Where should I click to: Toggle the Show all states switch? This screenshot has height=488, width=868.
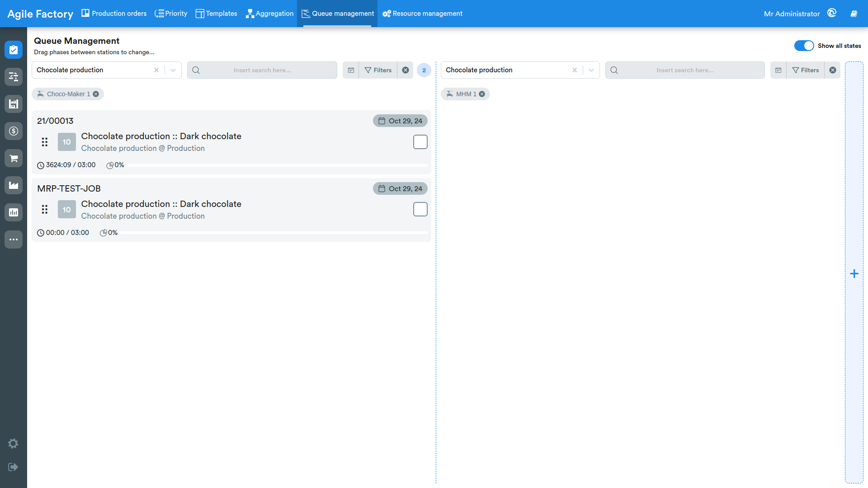(x=804, y=46)
